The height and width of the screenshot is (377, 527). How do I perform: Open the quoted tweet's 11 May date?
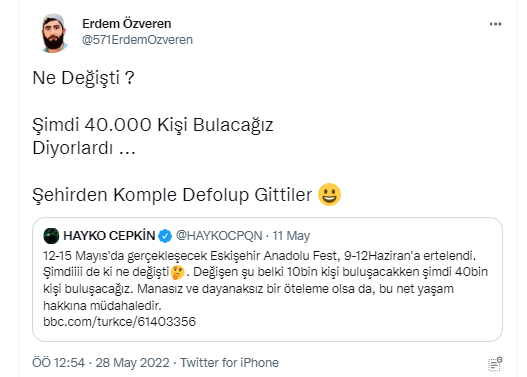[291, 236]
